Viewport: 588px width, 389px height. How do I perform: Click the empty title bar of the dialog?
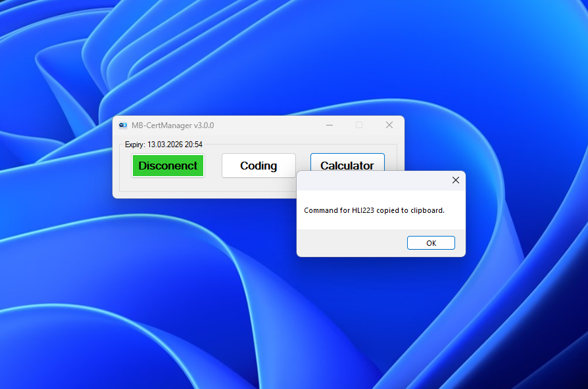pos(368,180)
